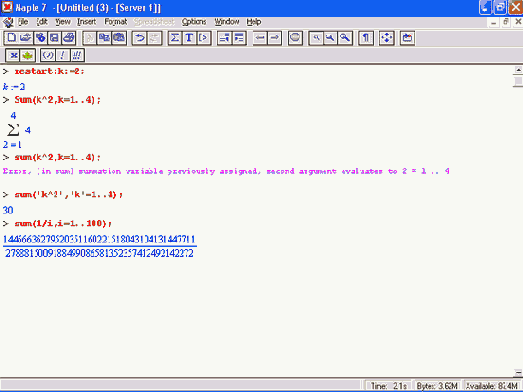Create a new worksheet
Image resolution: width=523 pixels, height=392 pixels.
coord(11,38)
